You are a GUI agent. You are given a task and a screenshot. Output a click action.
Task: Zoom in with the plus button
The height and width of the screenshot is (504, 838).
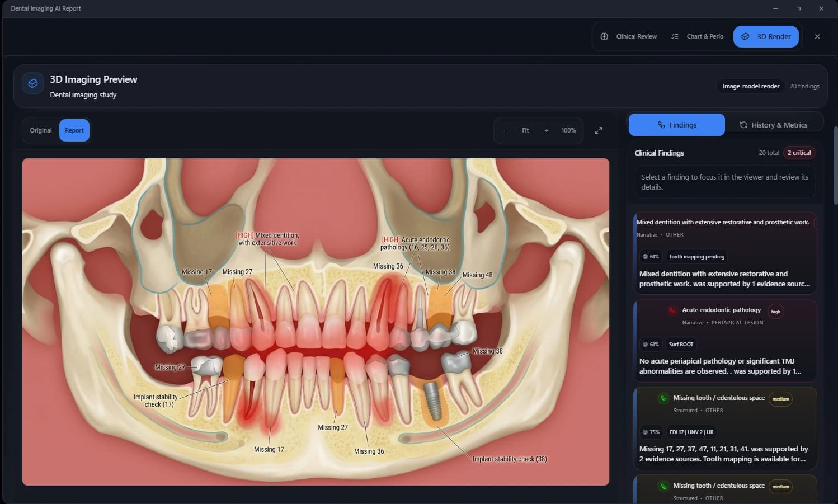(x=547, y=130)
